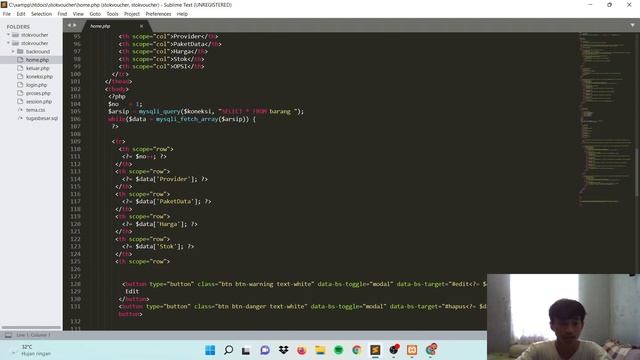This screenshot has width=640, height=360.
Task: Click the FOLDERS heading in sidebar
Action: click(18, 27)
